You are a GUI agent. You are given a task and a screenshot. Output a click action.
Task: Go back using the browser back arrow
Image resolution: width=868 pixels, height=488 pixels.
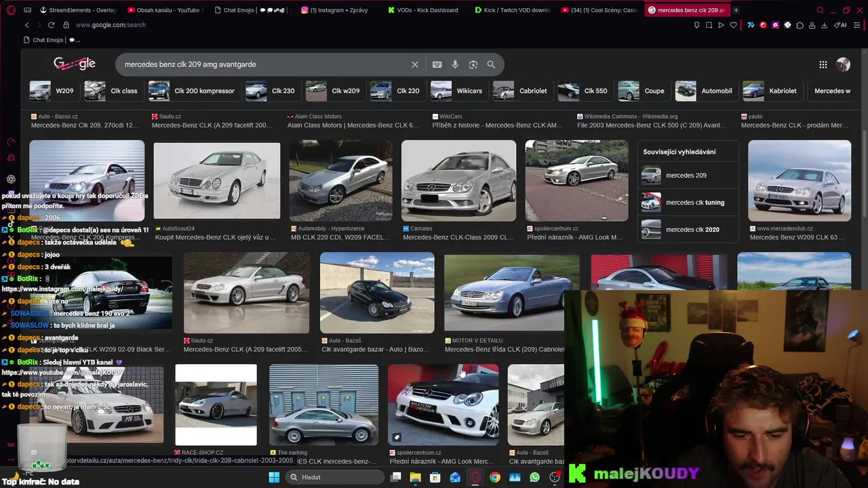click(x=27, y=25)
